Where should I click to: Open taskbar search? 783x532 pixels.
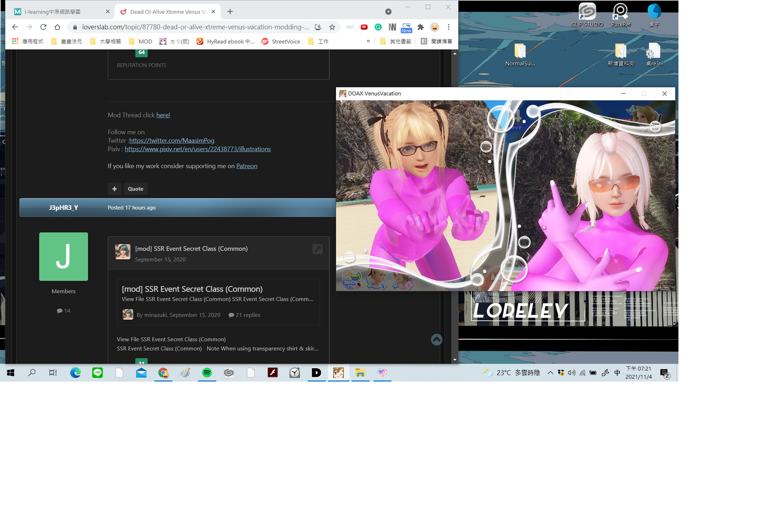click(32, 373)
